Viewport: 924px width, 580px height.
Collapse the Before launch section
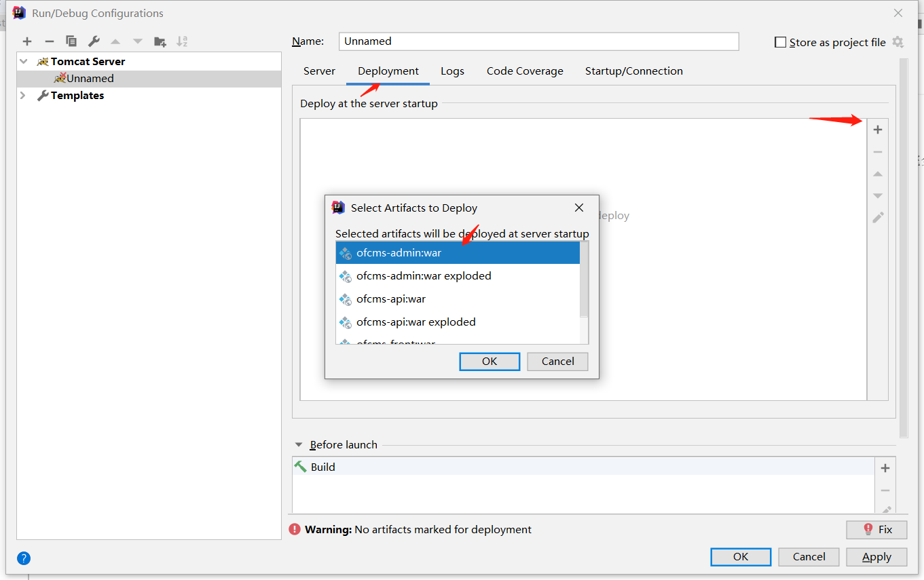[299, 445]
